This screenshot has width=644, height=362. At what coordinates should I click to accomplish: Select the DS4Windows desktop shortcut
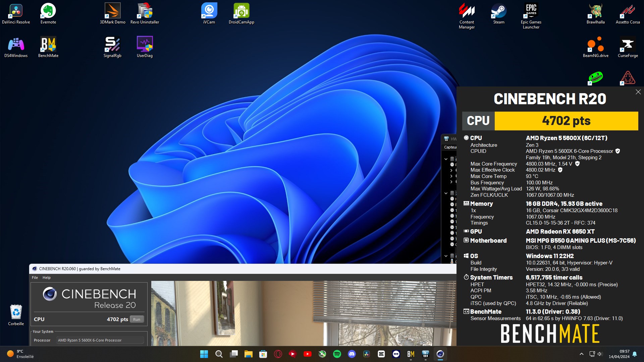(16, 47)
